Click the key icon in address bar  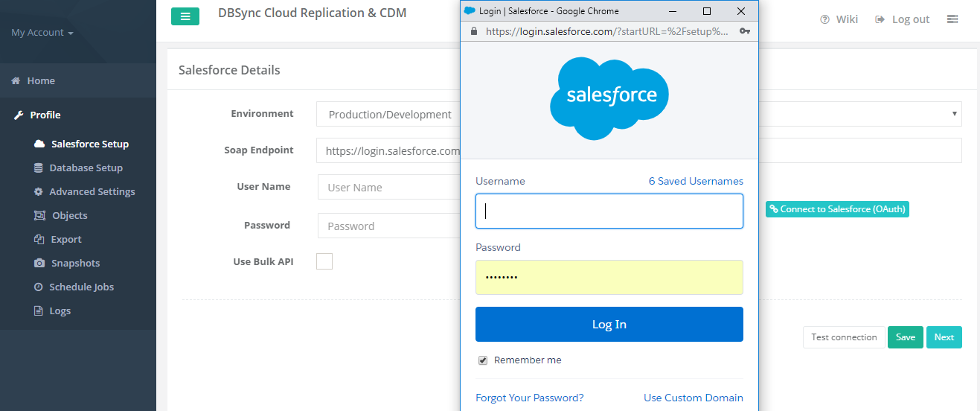tap(744, 32)
